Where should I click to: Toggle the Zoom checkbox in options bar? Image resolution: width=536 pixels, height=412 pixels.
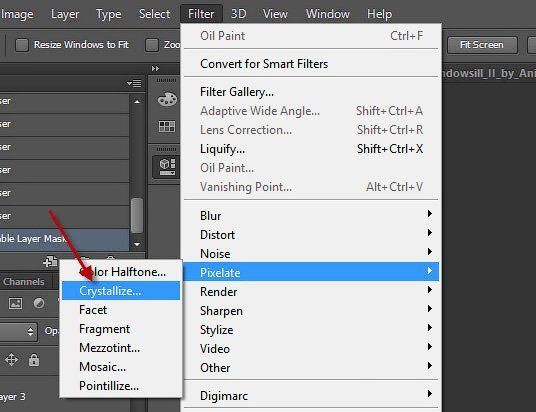(x=152, y=45)
